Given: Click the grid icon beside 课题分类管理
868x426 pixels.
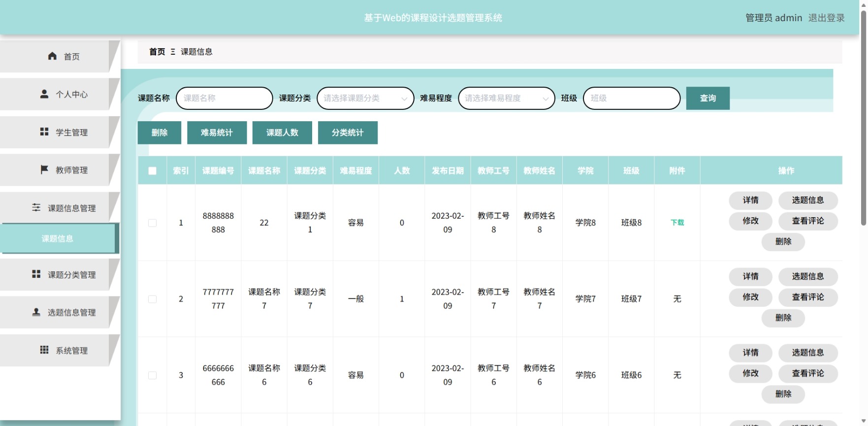Looking at the screenshot, I should (36, 274).
